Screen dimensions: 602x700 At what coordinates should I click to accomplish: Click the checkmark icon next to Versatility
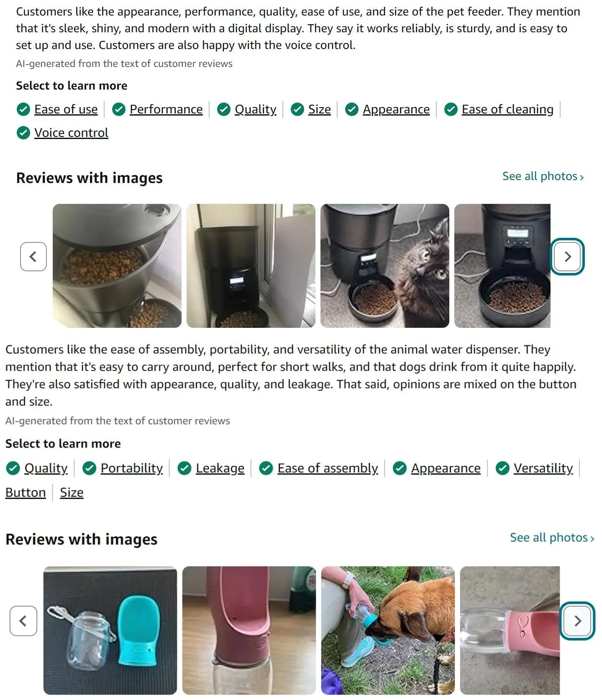(x=502, y=468)
